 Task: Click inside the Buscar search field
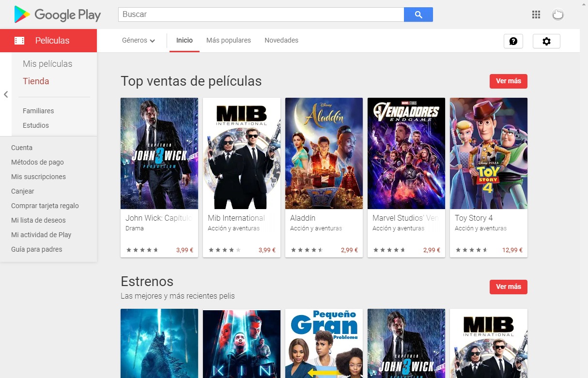[261, 15]
